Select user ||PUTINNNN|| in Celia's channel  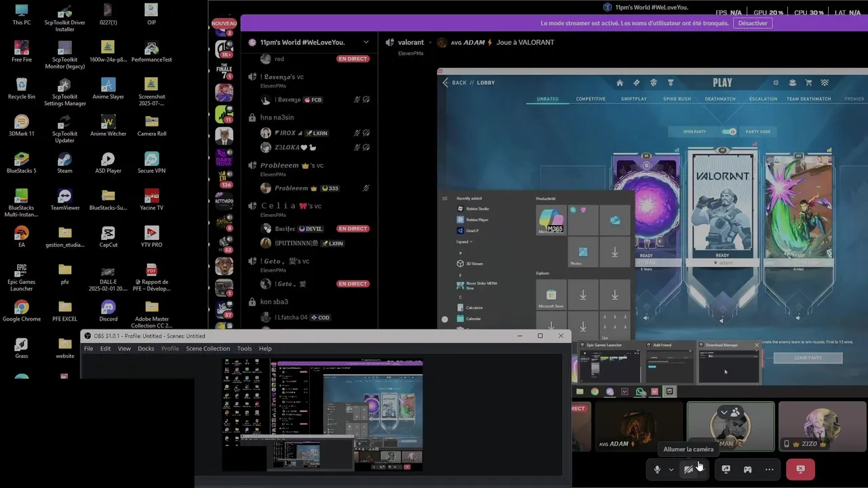pos(302,243)
